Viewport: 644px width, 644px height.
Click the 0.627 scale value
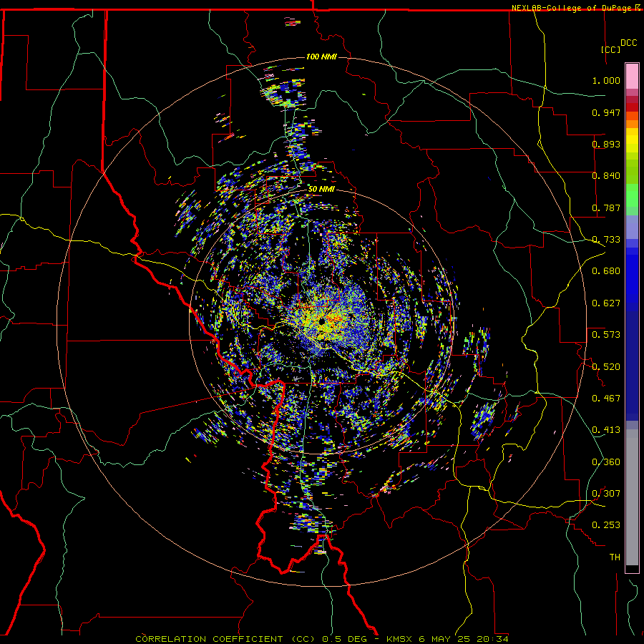click(x=606, y=303)
